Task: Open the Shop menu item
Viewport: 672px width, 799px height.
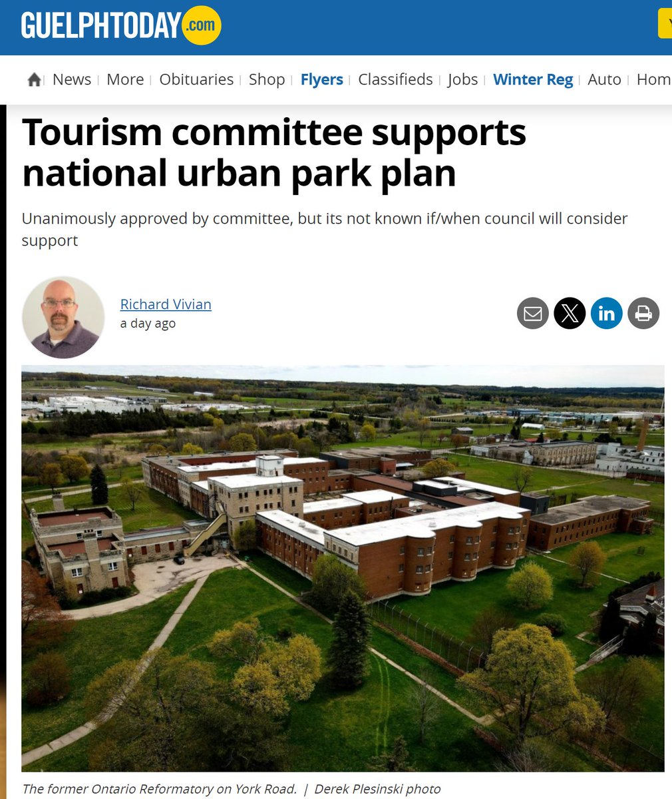Action: click(267, 79)
